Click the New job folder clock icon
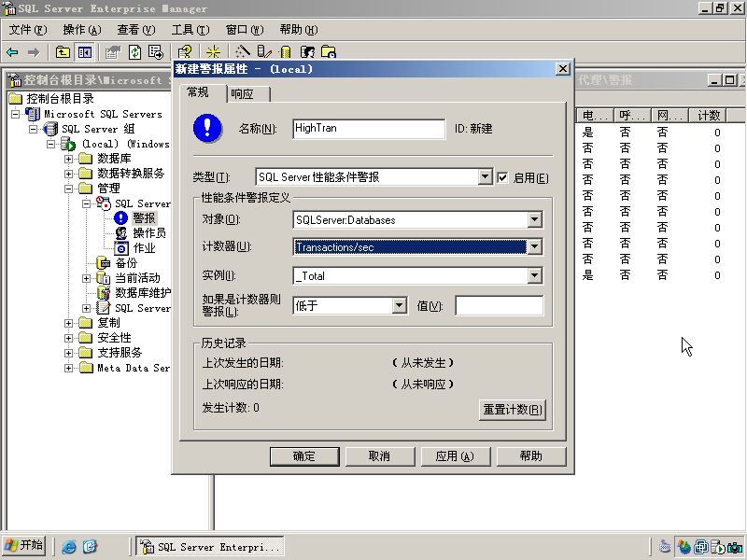Image resolution: width=747 pixels, height=560 pixels. point(329,52)
